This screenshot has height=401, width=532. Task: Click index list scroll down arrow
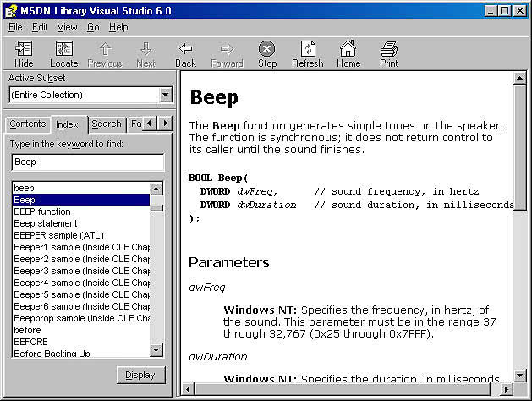click(156, 350)
